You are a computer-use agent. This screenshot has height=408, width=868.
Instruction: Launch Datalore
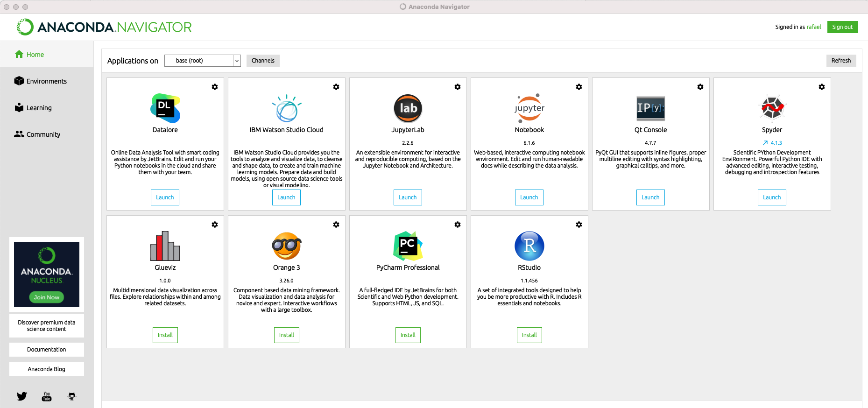165,197
